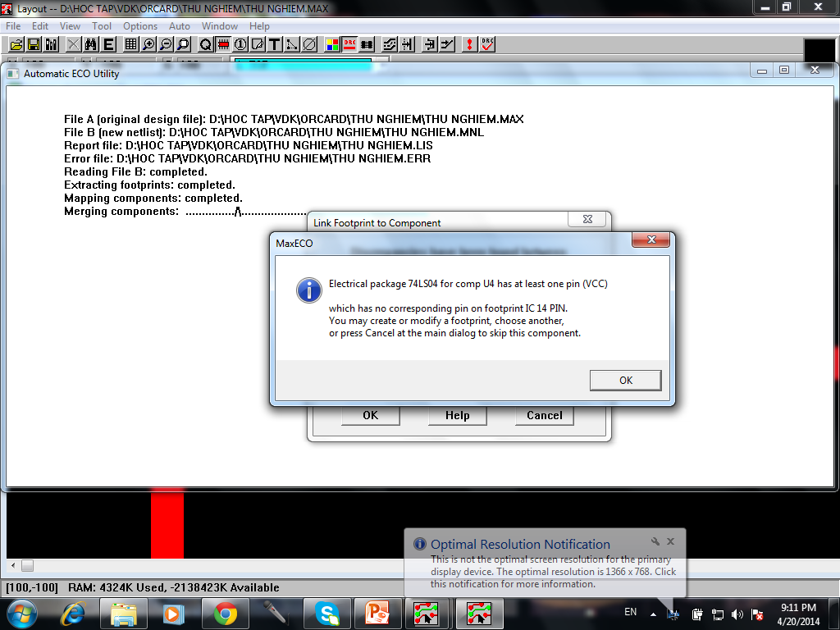Click the Refresh All red arrows icon
840x630 pixels.
click(470, 44)
